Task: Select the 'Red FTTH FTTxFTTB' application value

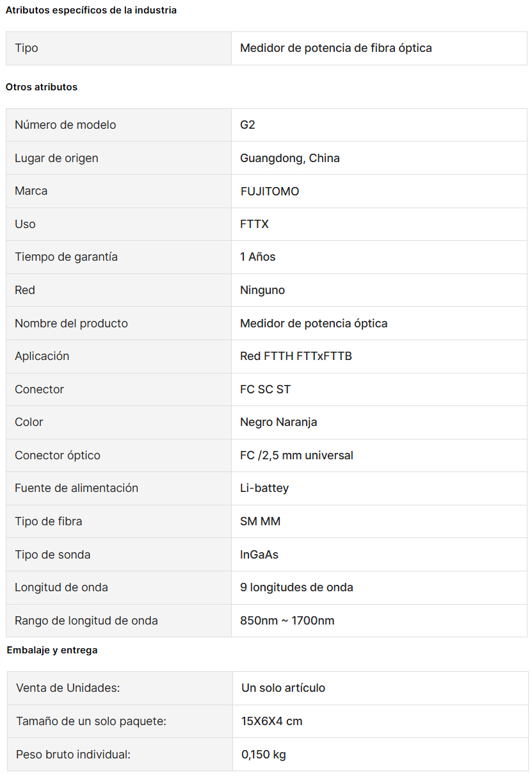Action: [x=296, y=356]
